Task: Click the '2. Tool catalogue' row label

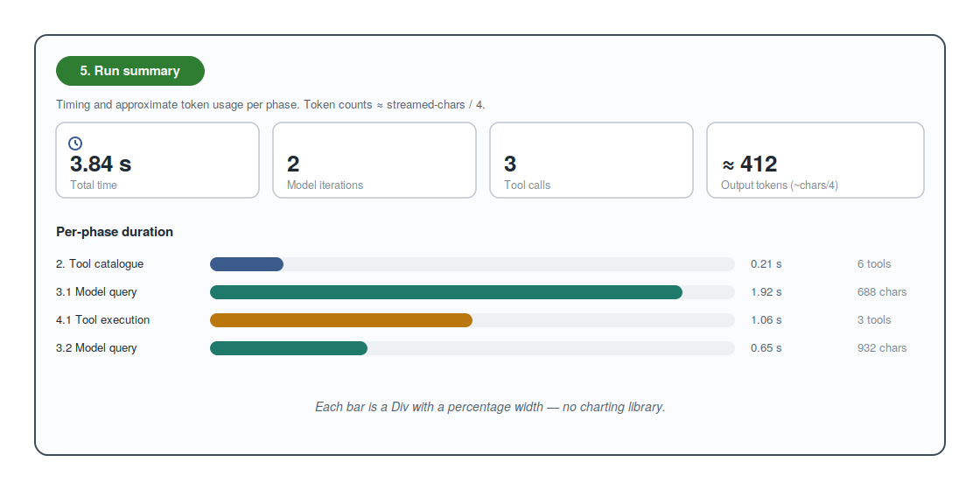Action: (100, 263)
